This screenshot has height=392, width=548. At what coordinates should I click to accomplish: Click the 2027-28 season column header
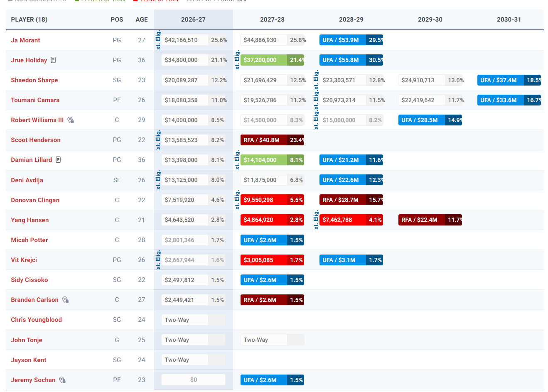tap(272, 20)
